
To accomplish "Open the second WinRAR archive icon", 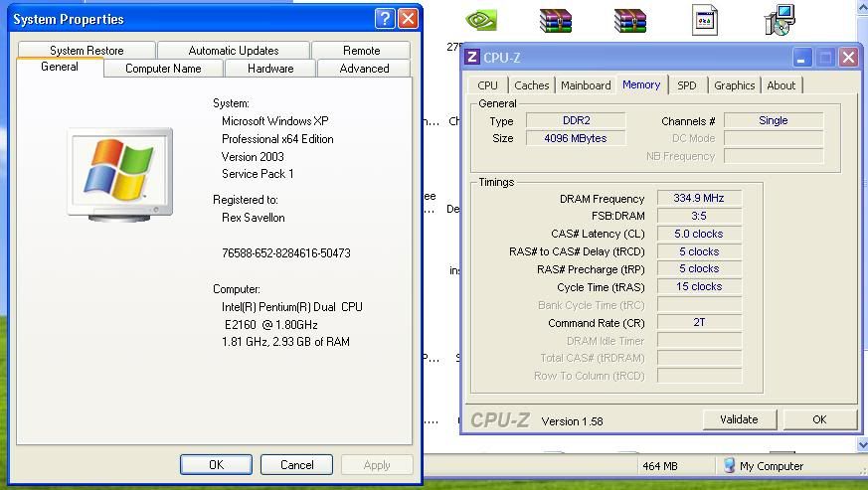I will (x=630, y=21).
